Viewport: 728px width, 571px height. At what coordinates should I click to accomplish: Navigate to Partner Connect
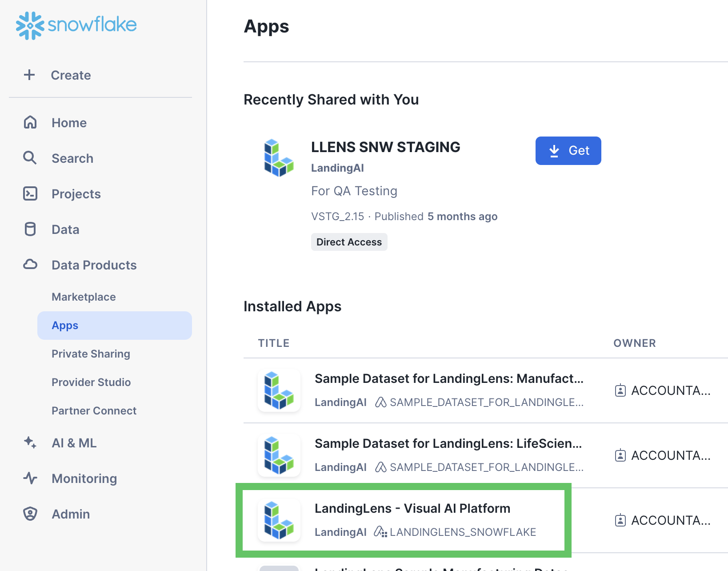click(94, 410)
